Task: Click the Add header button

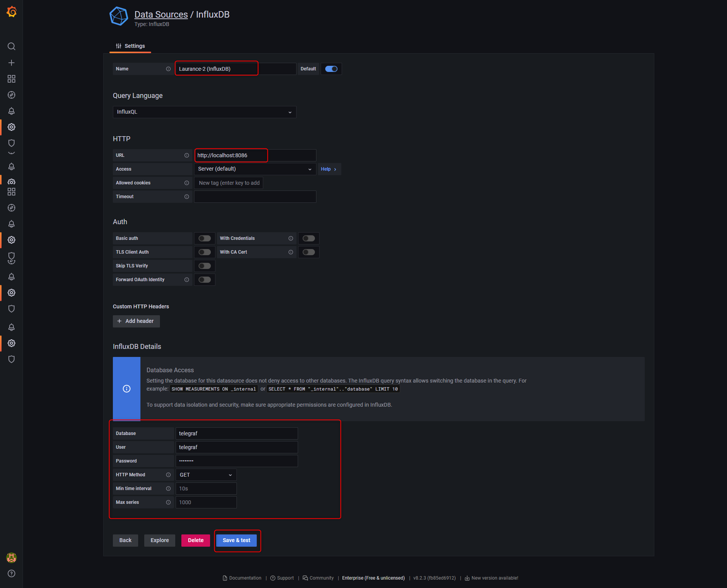Action: coord(136,321)
